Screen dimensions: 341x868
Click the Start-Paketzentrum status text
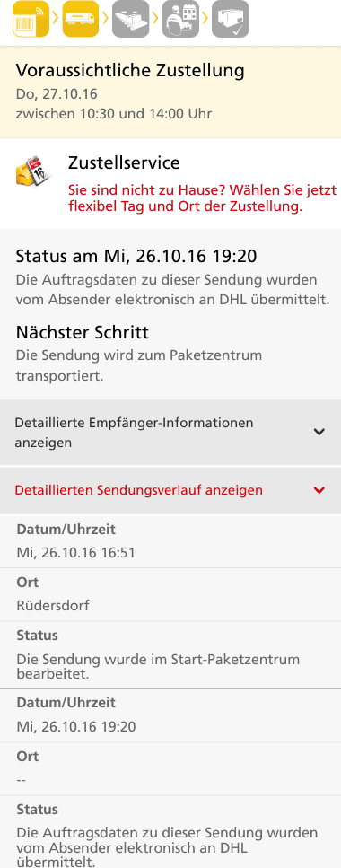click(x=158, y=667)
